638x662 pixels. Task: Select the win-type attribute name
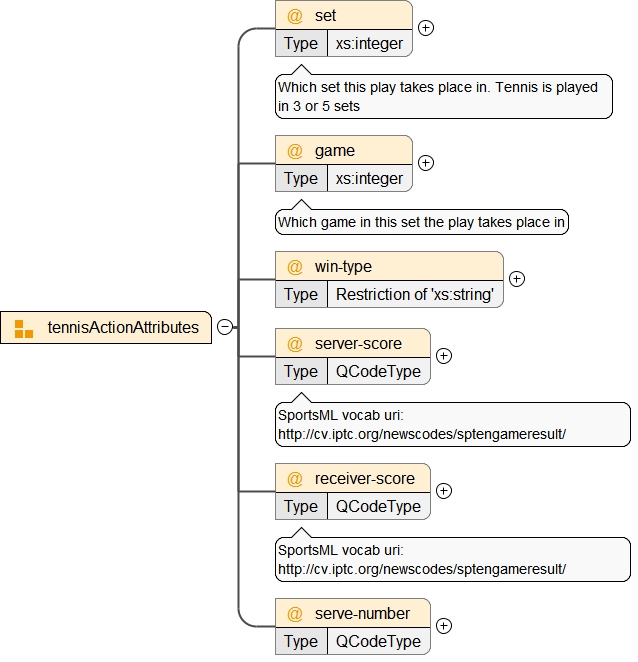pos(344,267)
